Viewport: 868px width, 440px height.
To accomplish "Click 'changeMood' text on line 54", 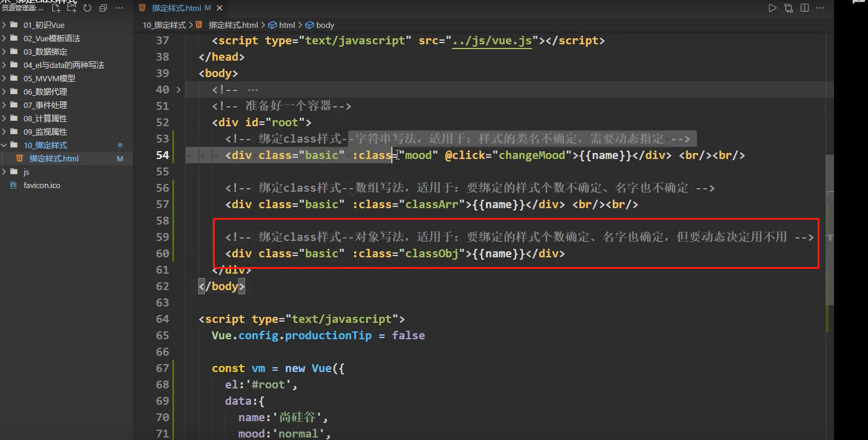I will click(532, 155).
